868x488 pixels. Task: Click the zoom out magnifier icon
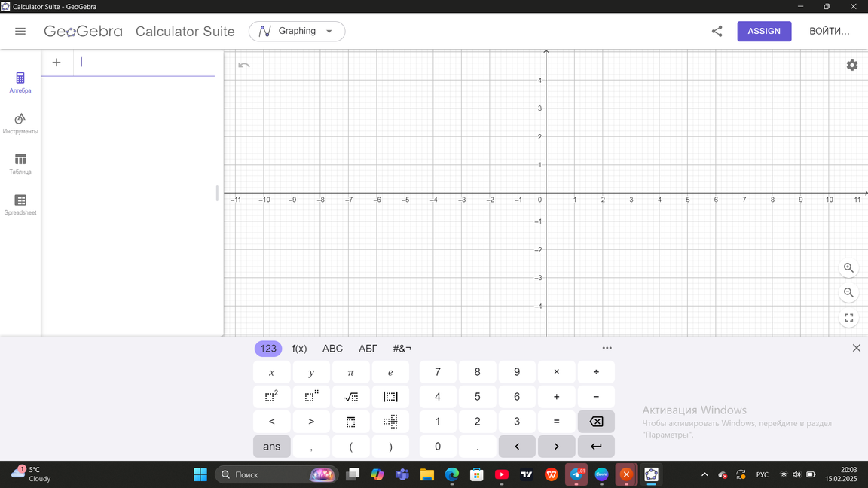click(848, 293)
